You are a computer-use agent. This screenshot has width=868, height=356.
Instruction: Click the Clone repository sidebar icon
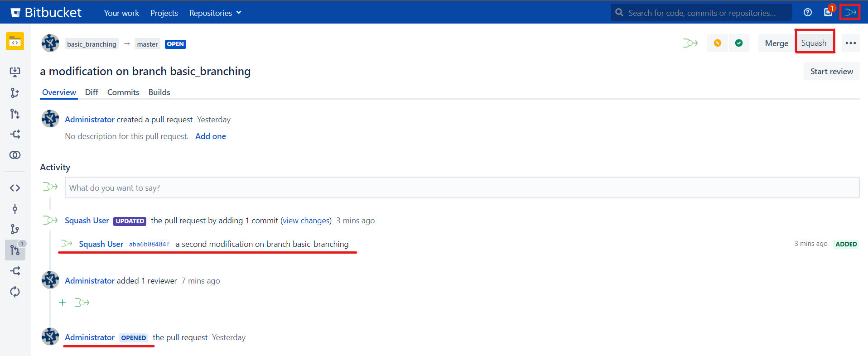[x=15, y=72]
